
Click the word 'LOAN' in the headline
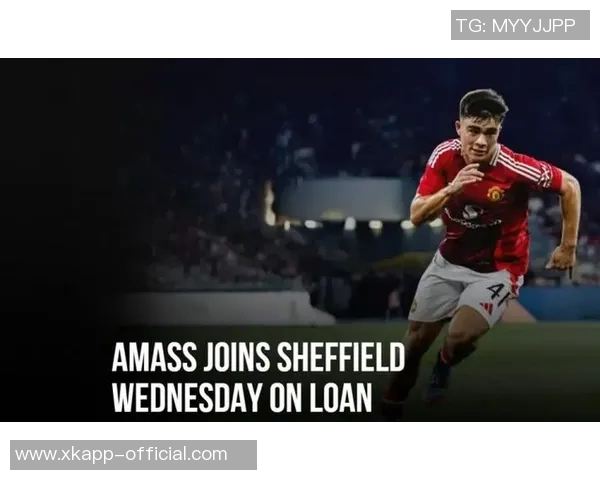pos(341,397)
